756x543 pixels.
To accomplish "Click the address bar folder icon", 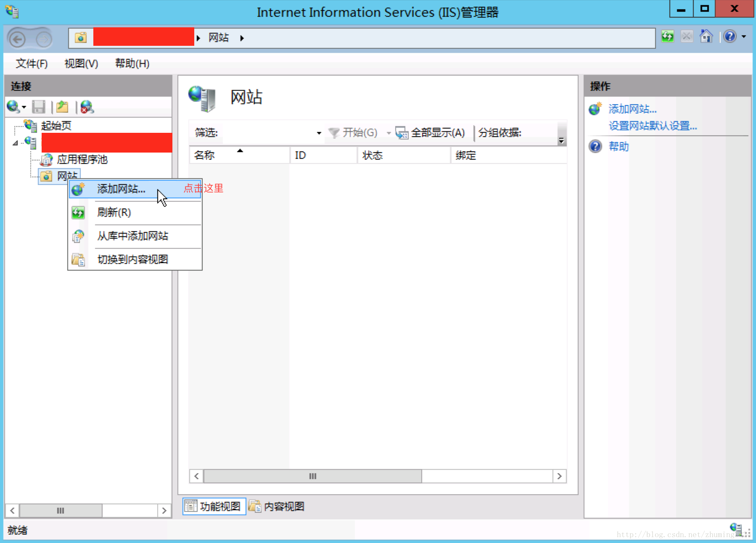I will (81, 38).
